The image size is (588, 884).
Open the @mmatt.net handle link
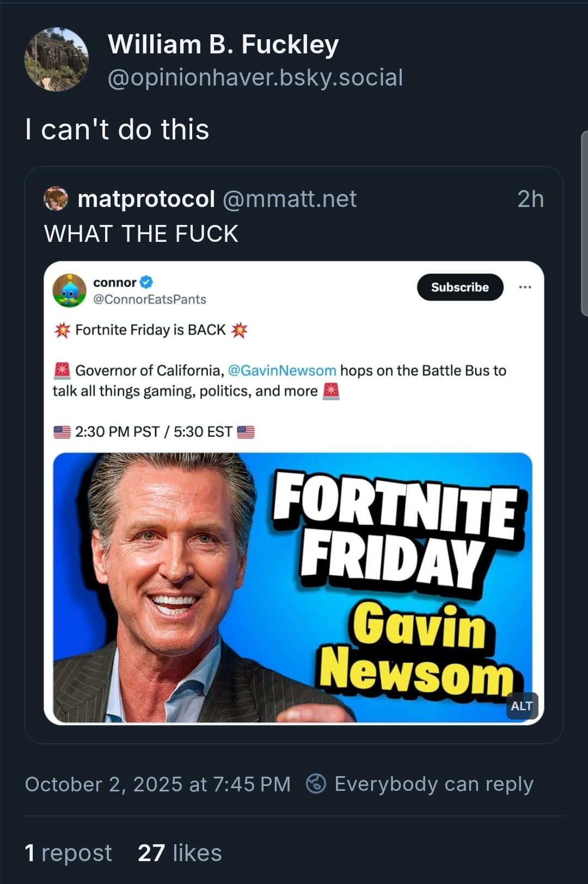290,199
